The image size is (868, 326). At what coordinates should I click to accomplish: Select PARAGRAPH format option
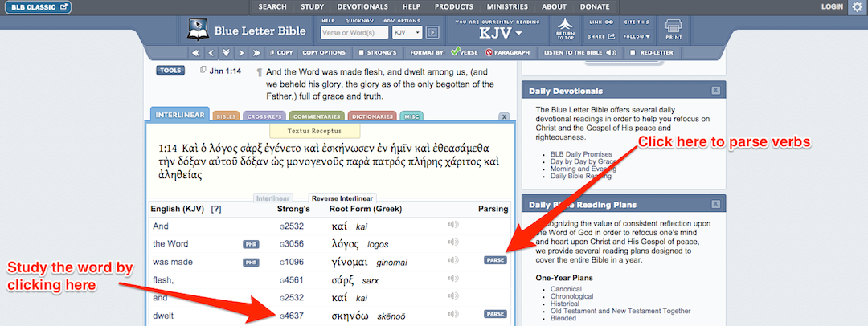coord(508,52)
